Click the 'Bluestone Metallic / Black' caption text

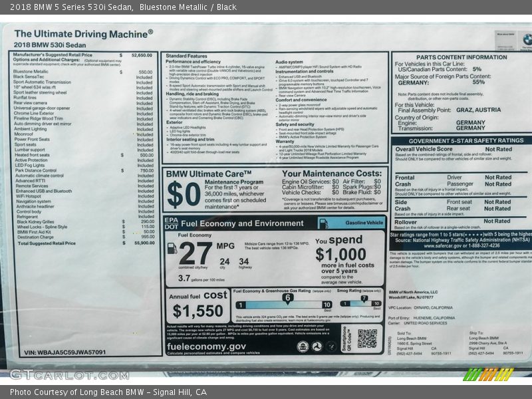point(188,7)
